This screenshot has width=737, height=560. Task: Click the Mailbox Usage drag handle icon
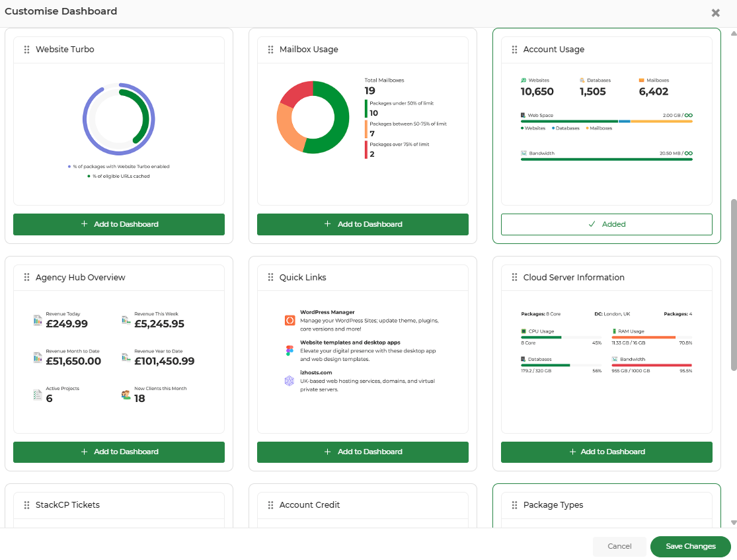pos(271,50)
